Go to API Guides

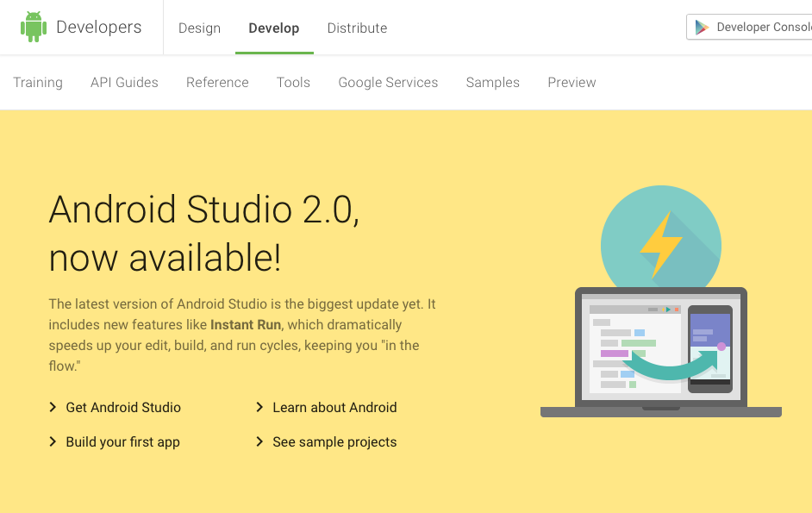coord(124,83)
